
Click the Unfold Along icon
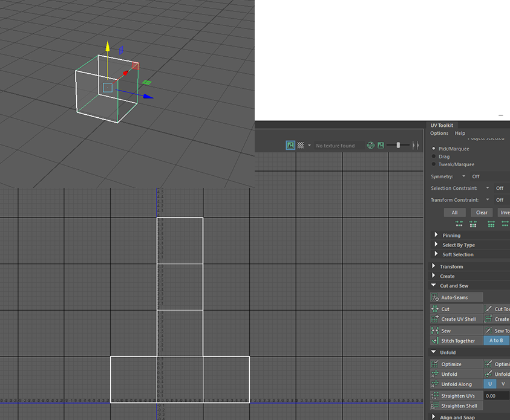(435, 384)
